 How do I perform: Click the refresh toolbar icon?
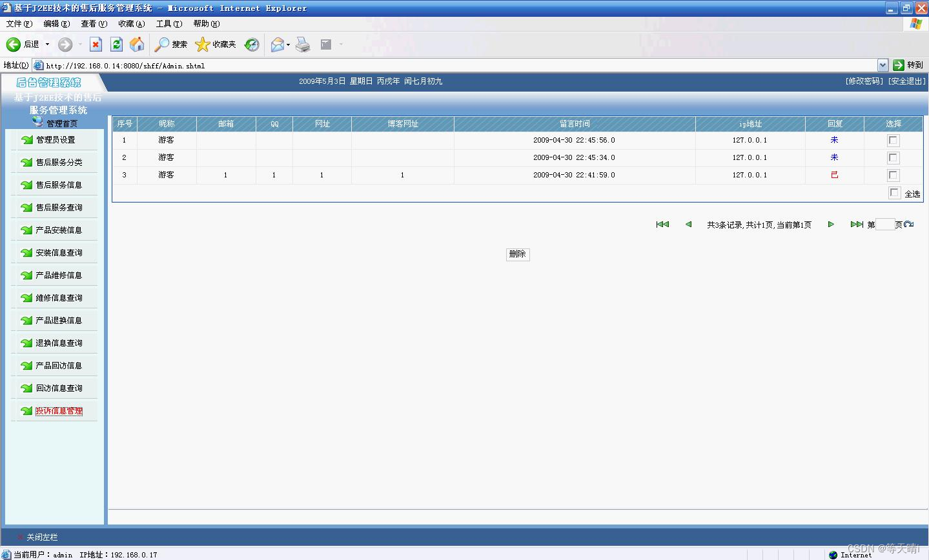pos(116,44)
